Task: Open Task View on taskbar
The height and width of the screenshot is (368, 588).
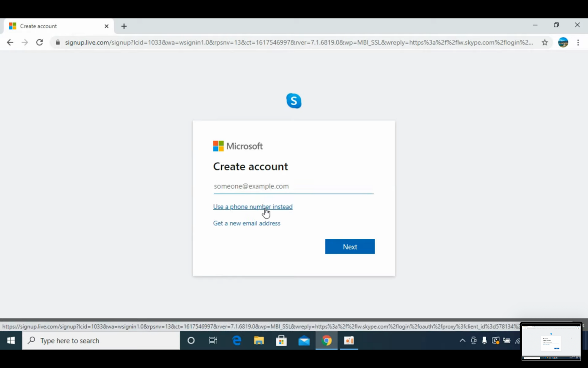Action: pyautogui.click(x=213, y=340)
